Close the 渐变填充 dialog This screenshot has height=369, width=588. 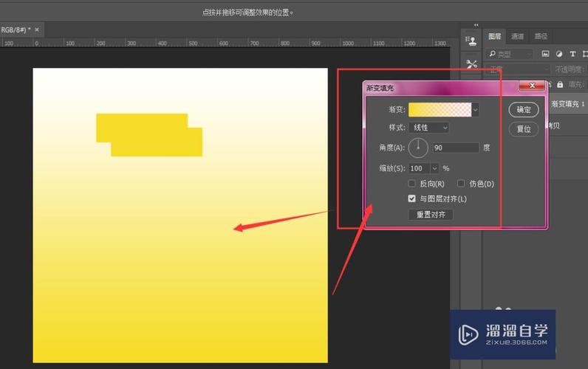tap(532, 86)
